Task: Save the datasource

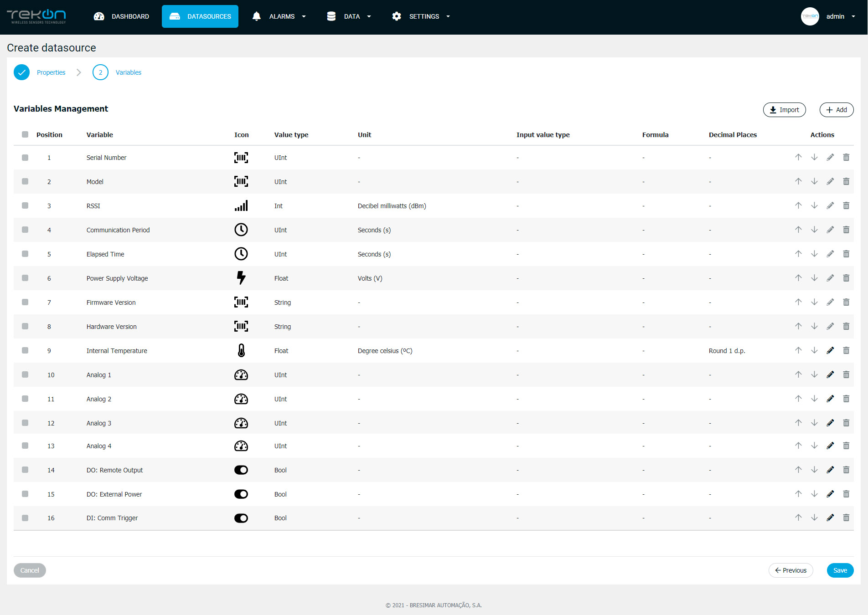Action: [x=840, y=570]
